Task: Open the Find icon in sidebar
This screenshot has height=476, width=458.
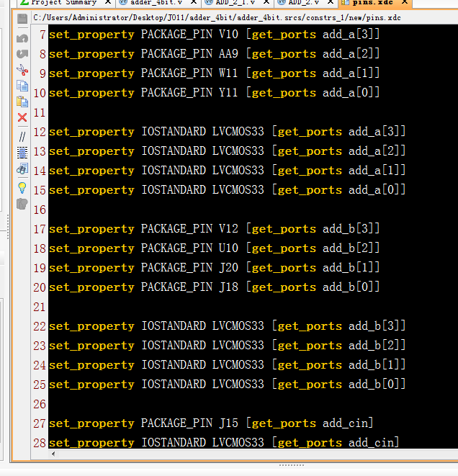Action: coord(22,170)
